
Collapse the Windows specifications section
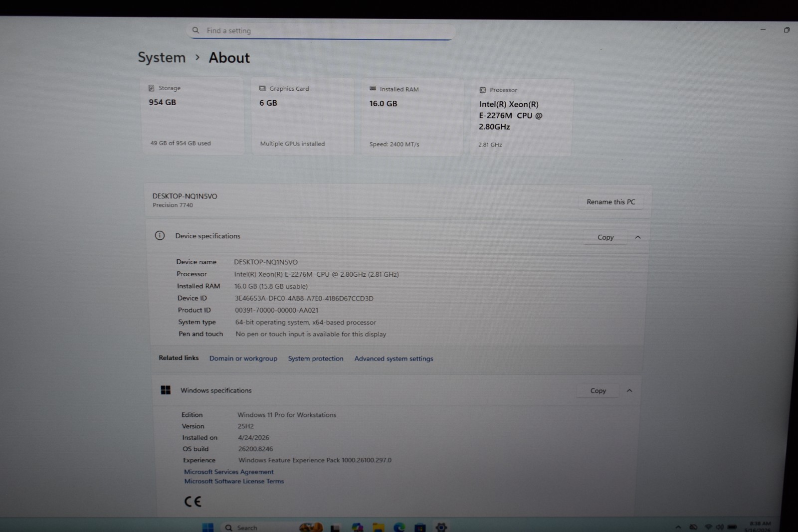(x=629, y=391)
